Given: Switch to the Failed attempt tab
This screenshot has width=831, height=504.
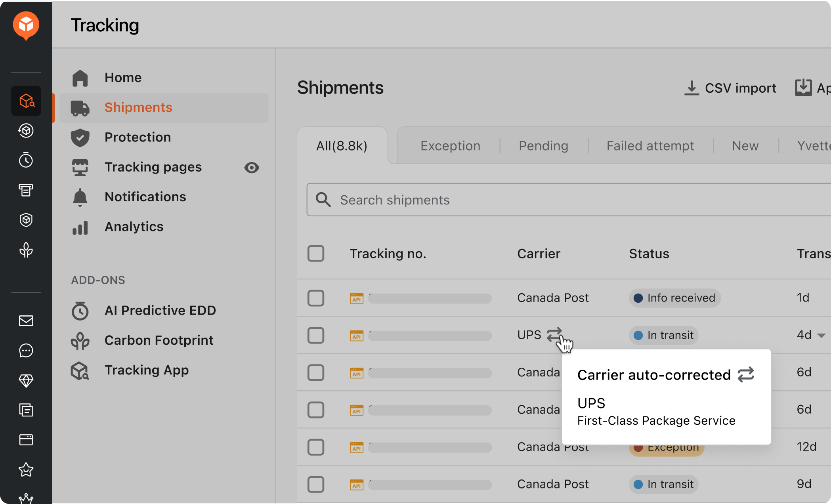Looking at the screenshot, I should click(650, 146).
